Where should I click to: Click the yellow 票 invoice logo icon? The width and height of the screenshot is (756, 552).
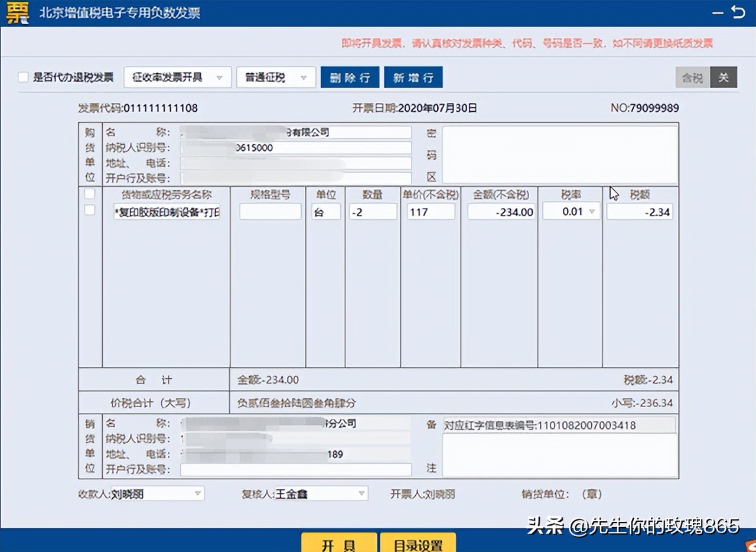pos(18,13)
